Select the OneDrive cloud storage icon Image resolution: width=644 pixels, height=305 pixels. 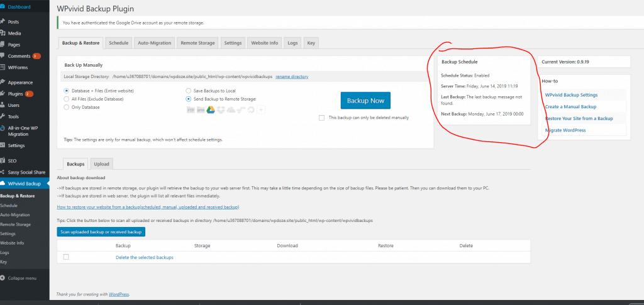(x=231, y=110)
